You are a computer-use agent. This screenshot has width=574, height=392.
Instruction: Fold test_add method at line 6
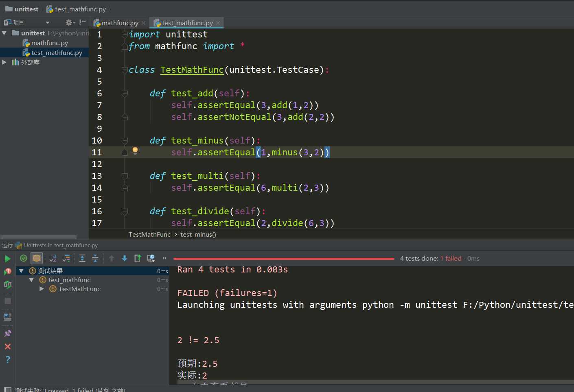125,94
